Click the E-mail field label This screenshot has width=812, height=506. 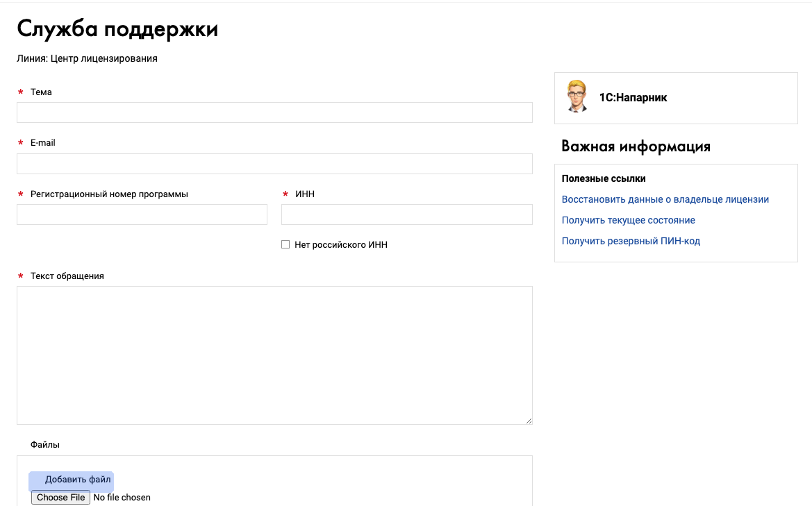43,143
